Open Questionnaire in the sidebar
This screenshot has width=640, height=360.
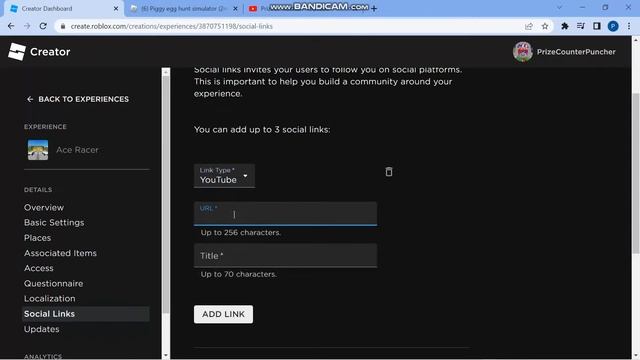53,283
